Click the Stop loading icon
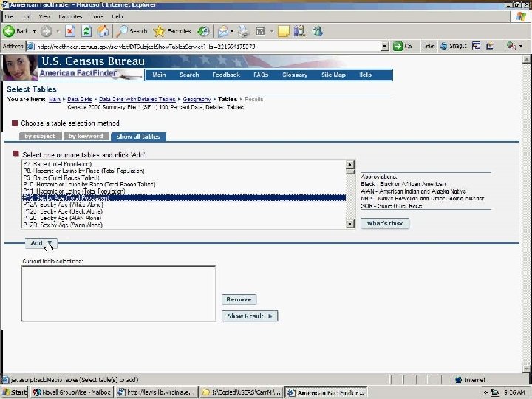The height and width of the screenshot is (399, 532). click(x=70, y=31)
